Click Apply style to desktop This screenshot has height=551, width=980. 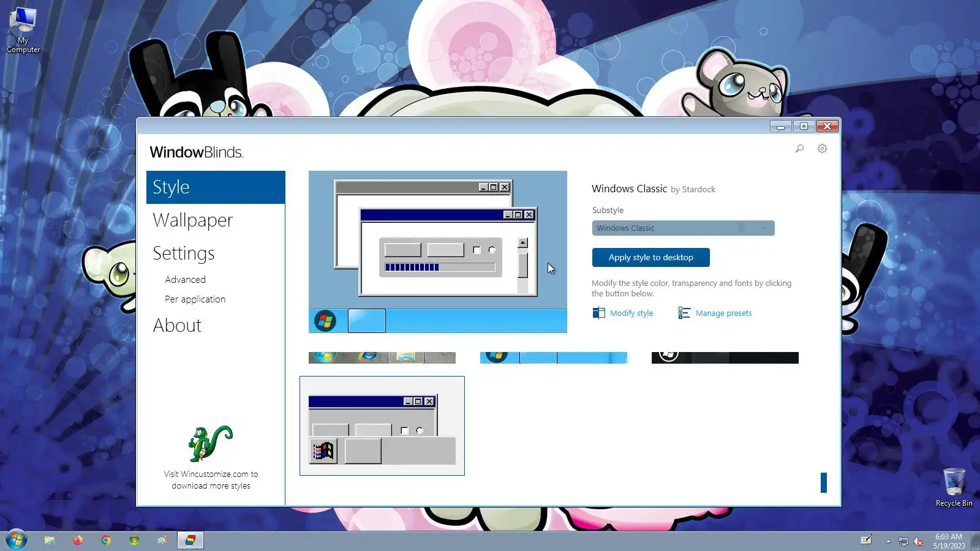650,258
